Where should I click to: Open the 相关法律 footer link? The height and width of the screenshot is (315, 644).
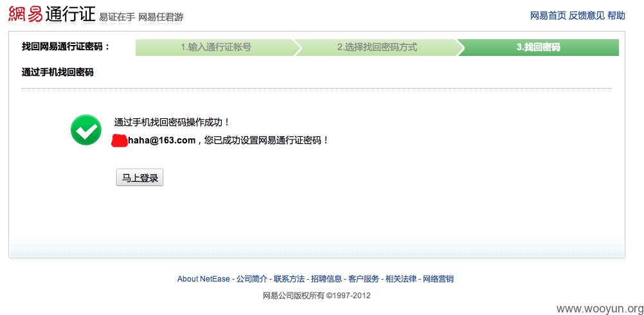click(401, 279)
